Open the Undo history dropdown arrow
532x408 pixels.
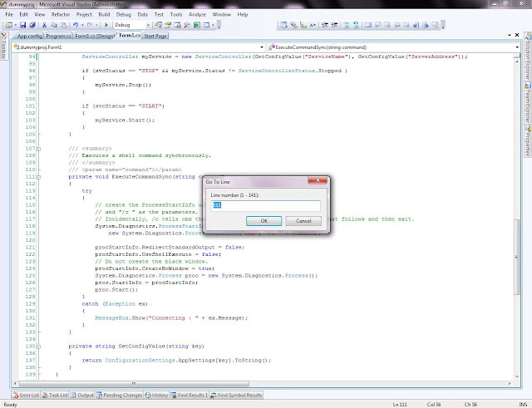(x=82, y=26)
